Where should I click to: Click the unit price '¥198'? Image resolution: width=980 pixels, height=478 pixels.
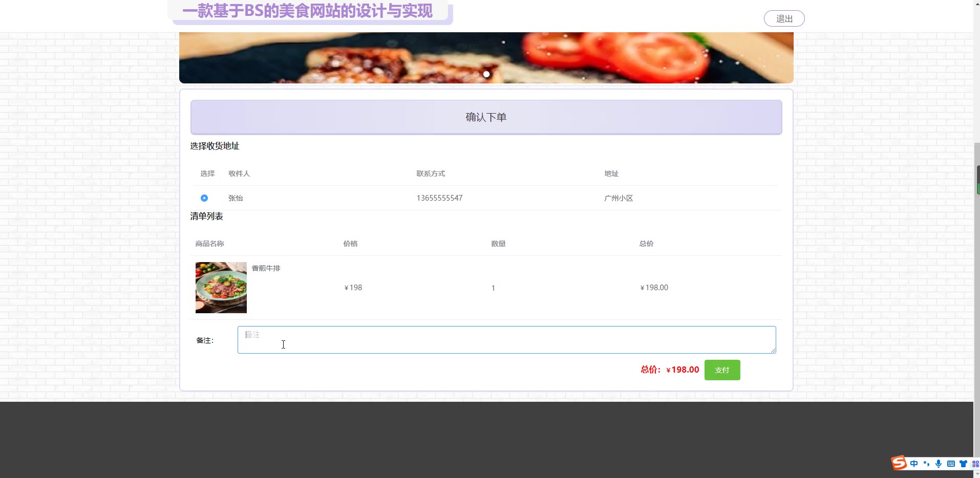[x=353, y=288]
